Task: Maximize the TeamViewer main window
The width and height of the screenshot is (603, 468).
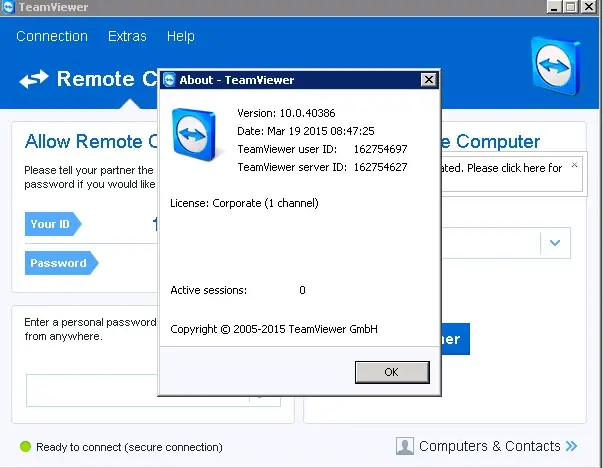Action: click(571, 7)
